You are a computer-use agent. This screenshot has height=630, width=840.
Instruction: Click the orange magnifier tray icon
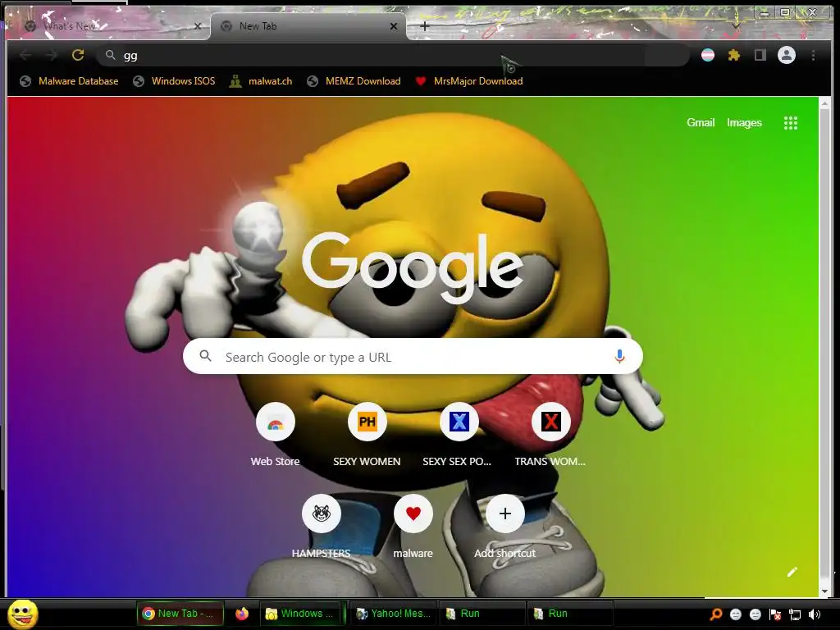[x=715, y=614]
